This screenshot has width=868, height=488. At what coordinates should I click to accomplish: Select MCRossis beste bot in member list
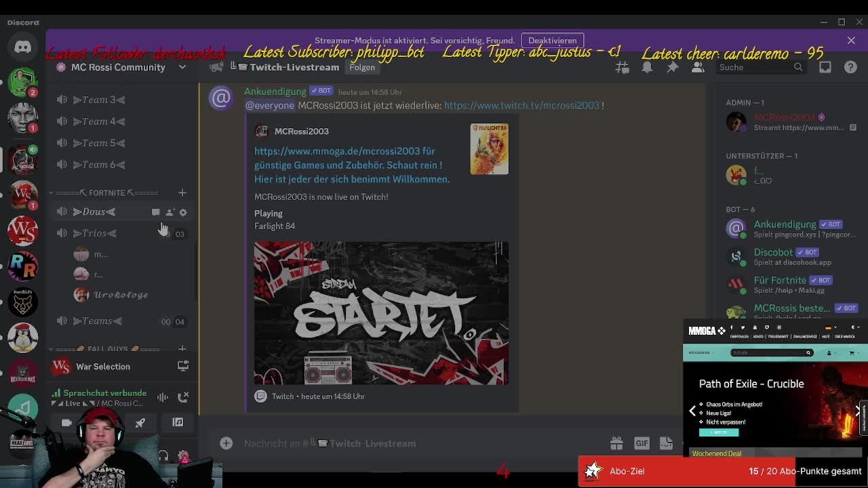coord(790,311)
